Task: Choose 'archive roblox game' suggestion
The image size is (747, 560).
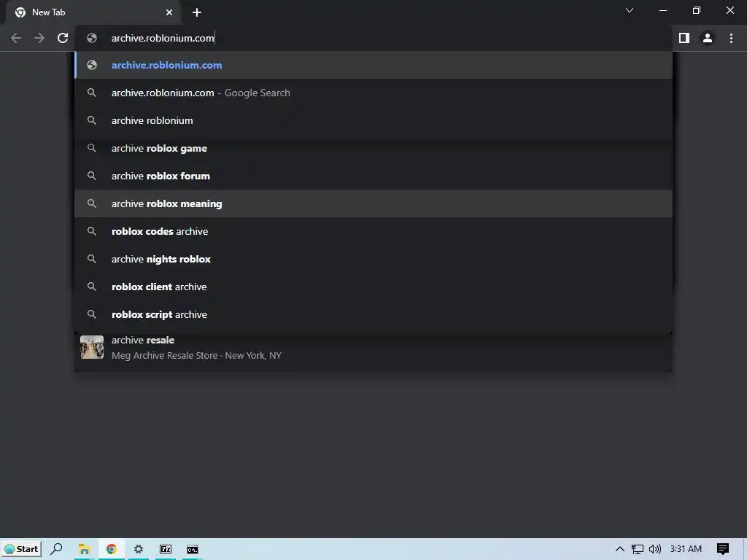Action: (373, 148)
